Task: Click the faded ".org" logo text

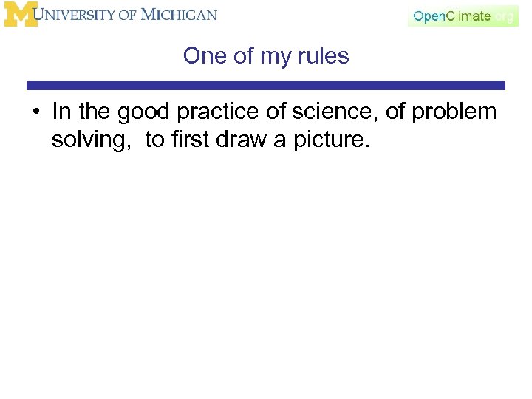Action: click(x=504, y=16)
